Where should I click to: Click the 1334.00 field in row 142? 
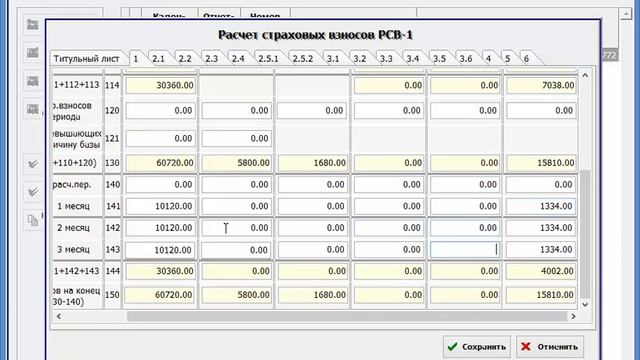point(541,228)
